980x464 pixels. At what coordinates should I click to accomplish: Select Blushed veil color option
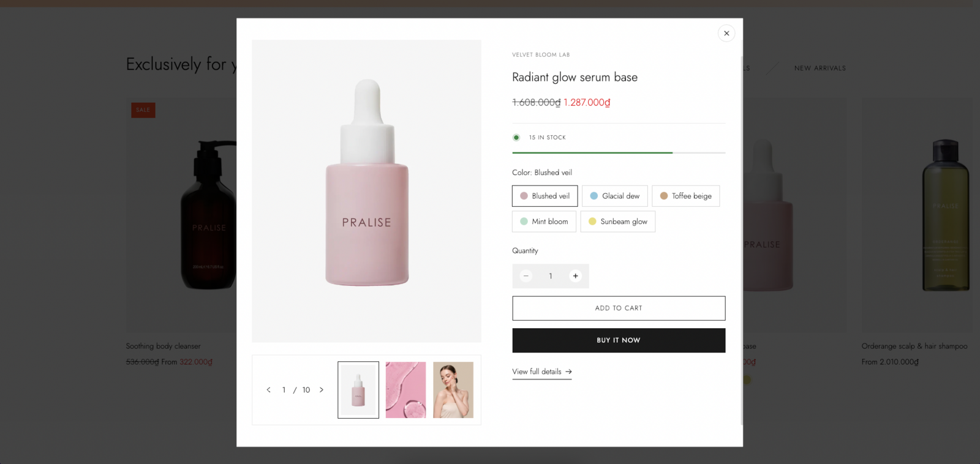tap(545, 196)
